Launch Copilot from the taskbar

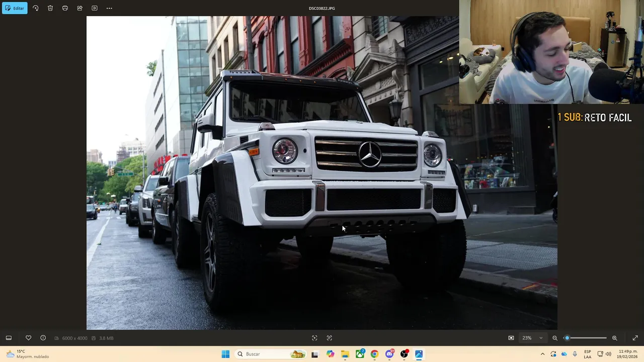point(330,354)
